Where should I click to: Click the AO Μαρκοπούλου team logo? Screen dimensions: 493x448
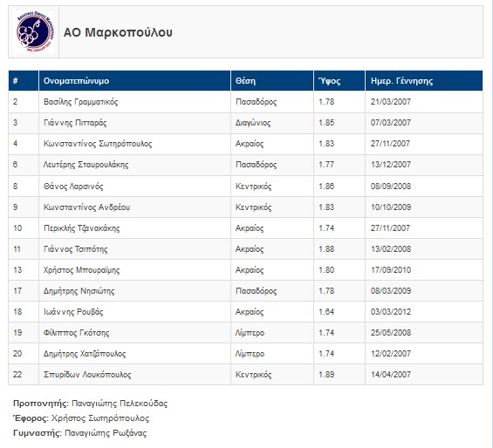click(x=34, y=31)
